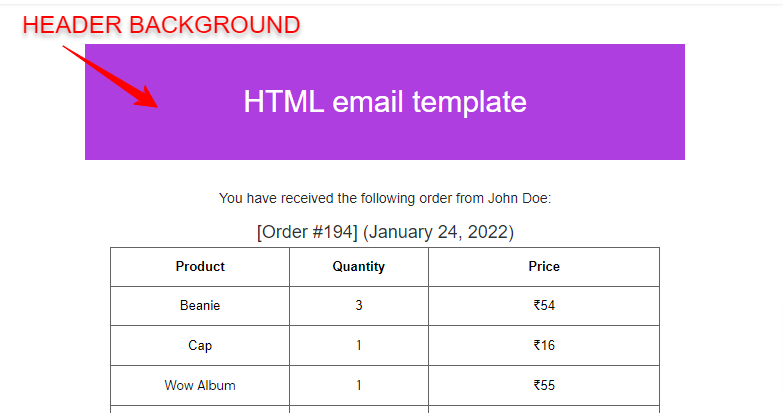The width and height of the screenshot is (783, 413).
Task: Click the ₹54 price cell
Action: click(544, 306)
